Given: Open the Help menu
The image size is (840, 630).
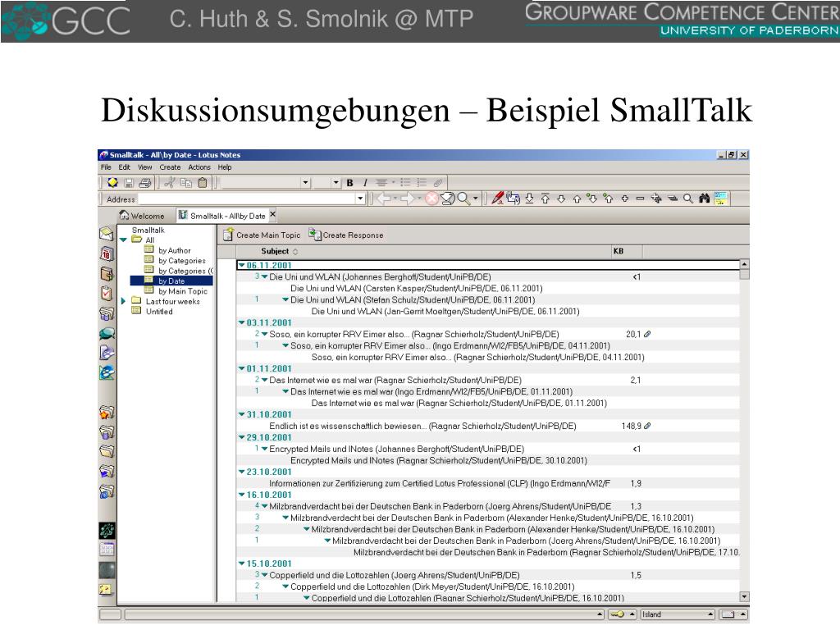Looking at the screenshot, I should click(x=225, y=167).
